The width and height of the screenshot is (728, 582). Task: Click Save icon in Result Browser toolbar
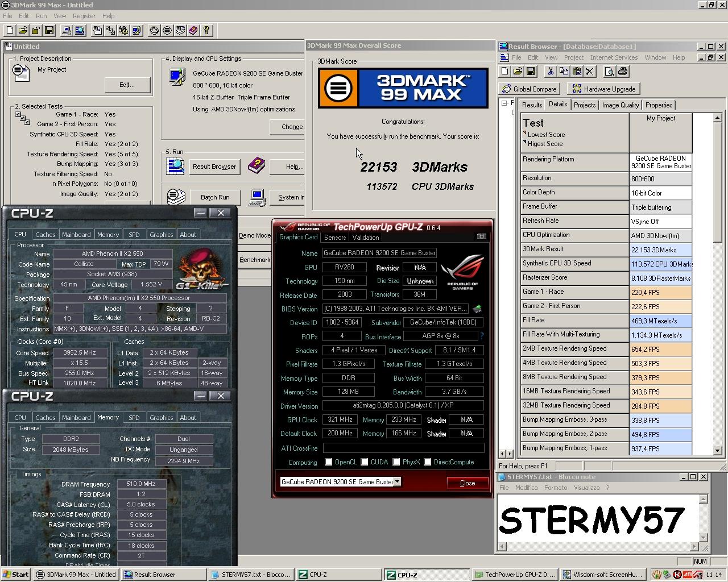(531, 71)
